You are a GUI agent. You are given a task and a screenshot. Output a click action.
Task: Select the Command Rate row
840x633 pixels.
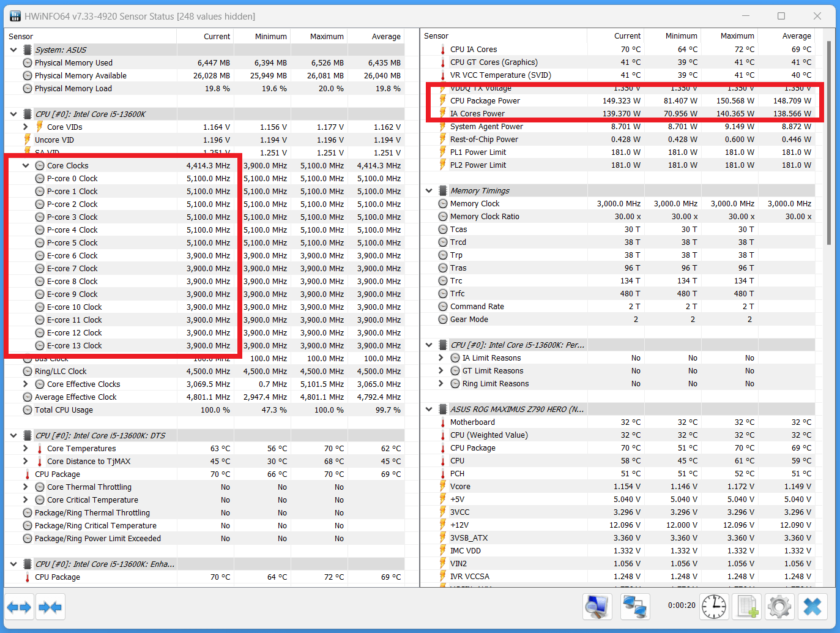618,307
